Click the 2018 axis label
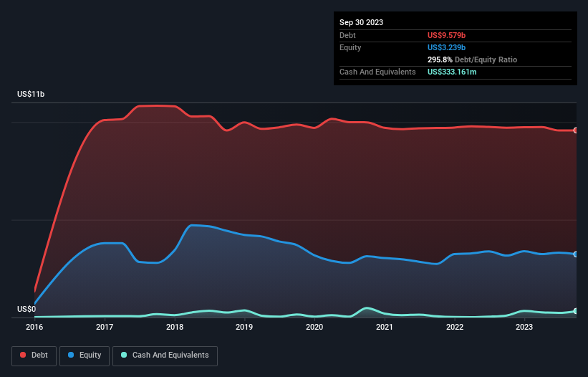This screenshot has width=588, height=377. [x=175, y=327]
